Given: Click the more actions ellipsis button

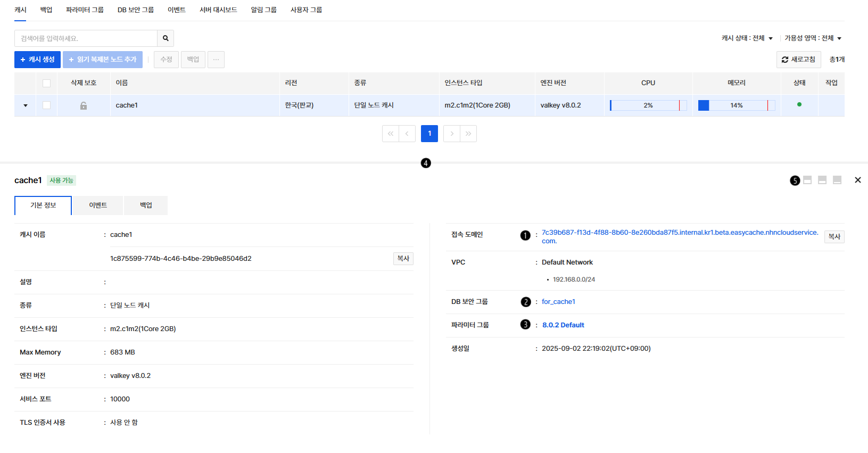Looking at the screenshot, I should point(216,60).
